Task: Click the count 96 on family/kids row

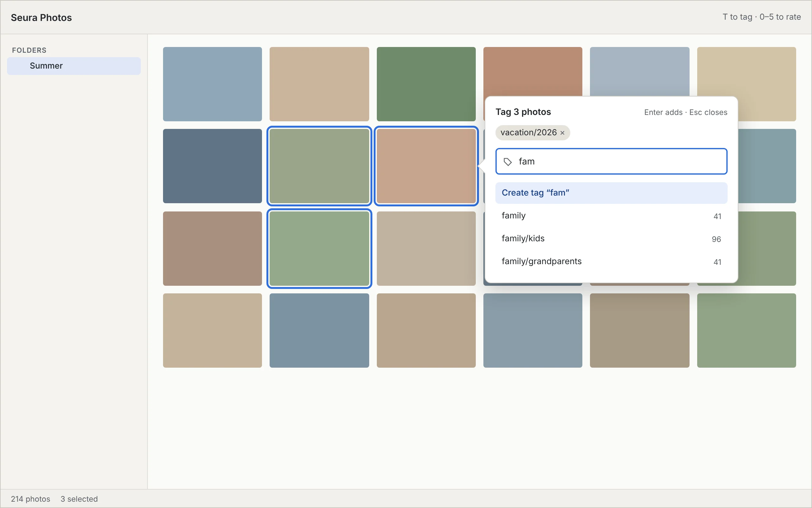Action: [717, 239]
